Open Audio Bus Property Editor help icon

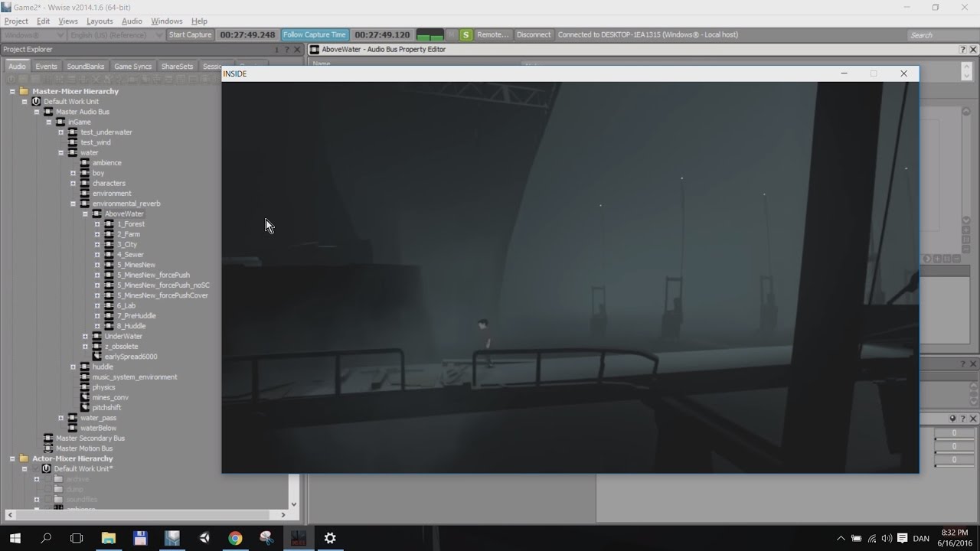coord(963,50)
